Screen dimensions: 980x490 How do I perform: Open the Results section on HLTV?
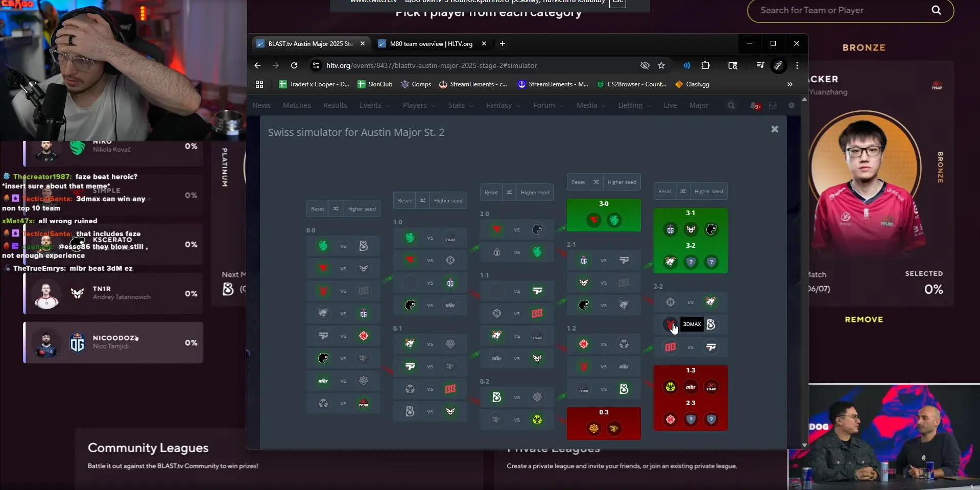coord(335,105)
